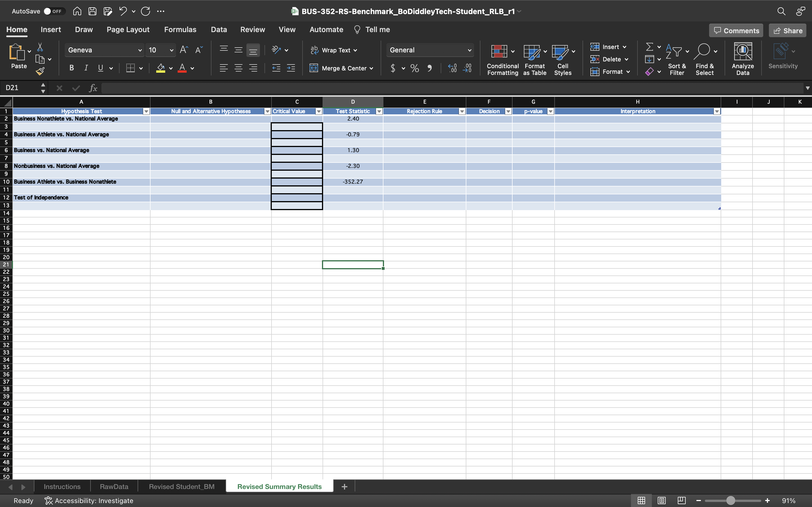The height and width of the screenshot is (507, 812).
Task: Click the Cut scissors icon
Action: (40, 47)
